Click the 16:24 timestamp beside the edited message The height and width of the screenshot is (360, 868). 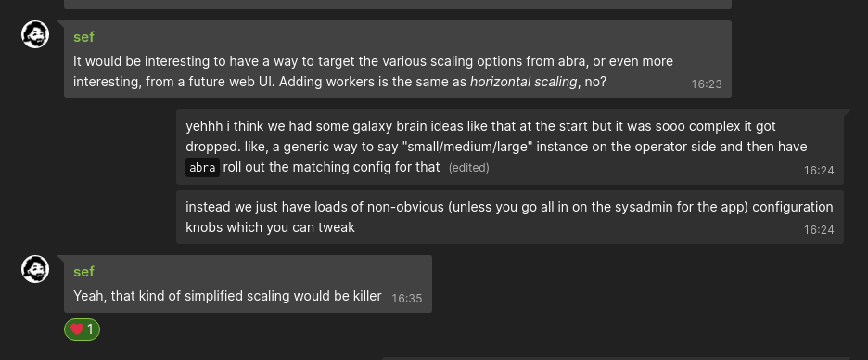click(x=819, y=171)
